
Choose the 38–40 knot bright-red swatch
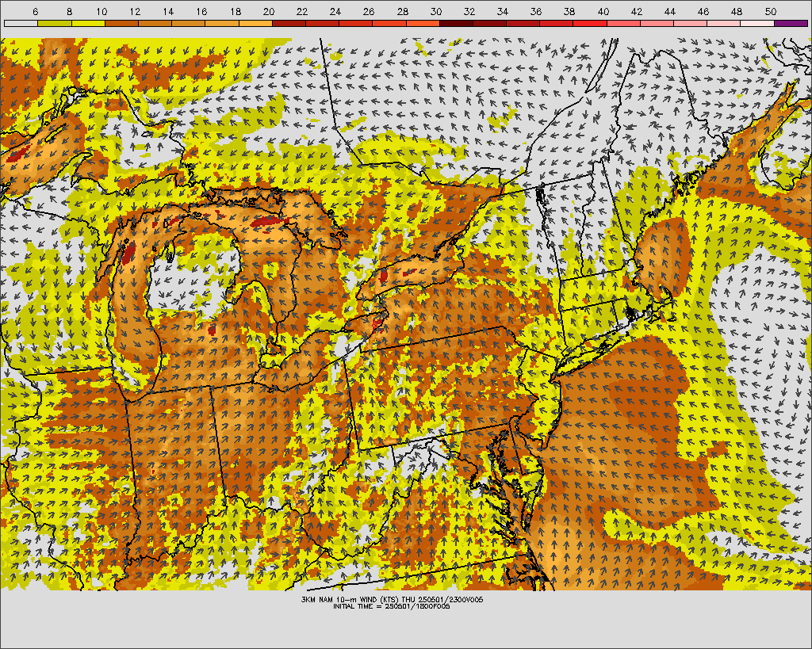click(590, 23)
